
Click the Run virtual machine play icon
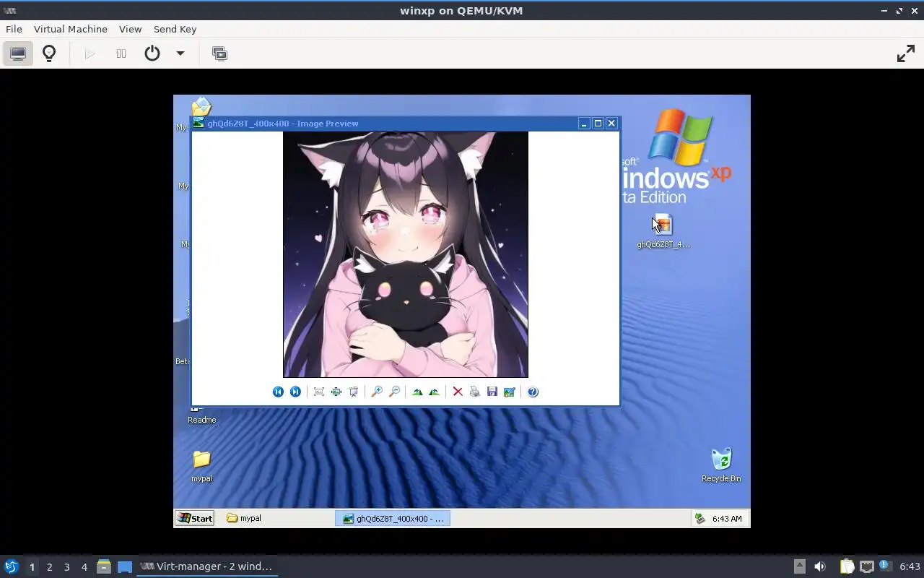coord(90,53)
